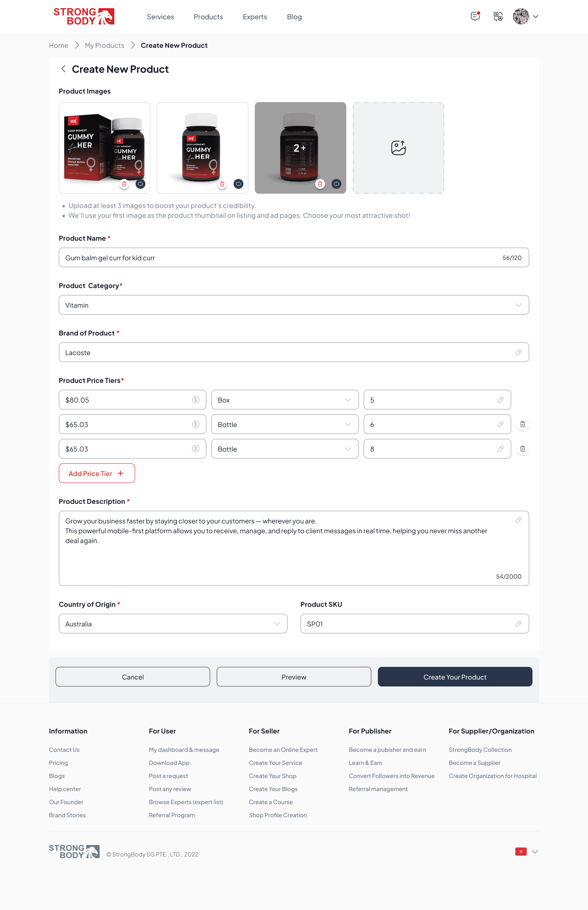Click edit pencil in Product SKU field

pos(519,624)
